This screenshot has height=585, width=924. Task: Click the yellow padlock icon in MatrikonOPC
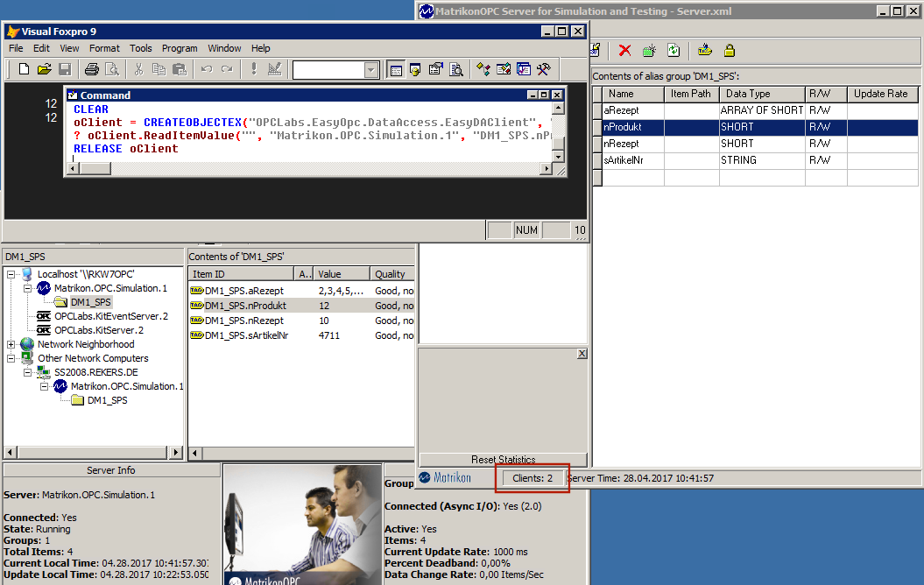pyautogui.click(x=730, y=51)
